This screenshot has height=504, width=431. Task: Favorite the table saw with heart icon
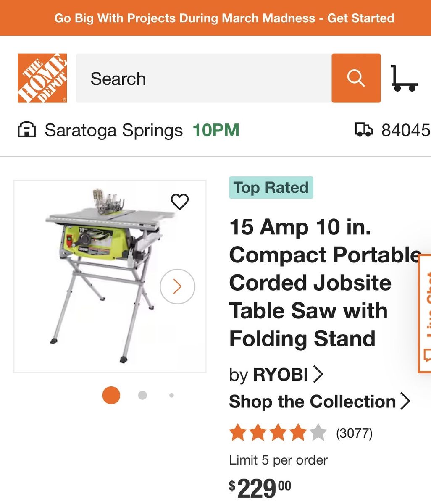point(180,202)
